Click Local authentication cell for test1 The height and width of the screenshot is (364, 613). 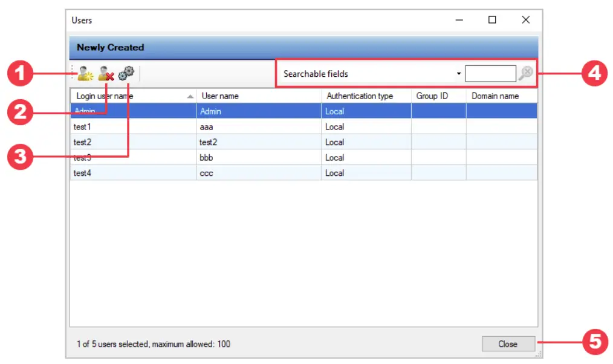[x=366, y=127]
